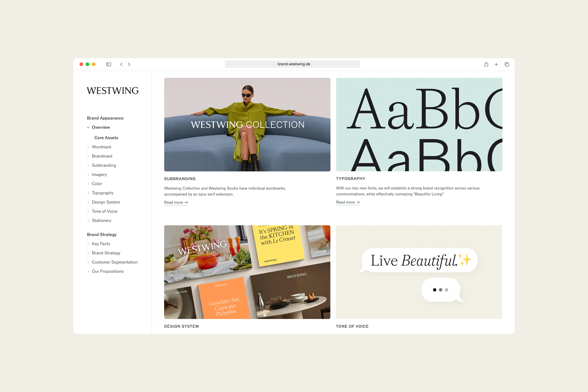Open the Design System thumbnail image

(247, 272)
